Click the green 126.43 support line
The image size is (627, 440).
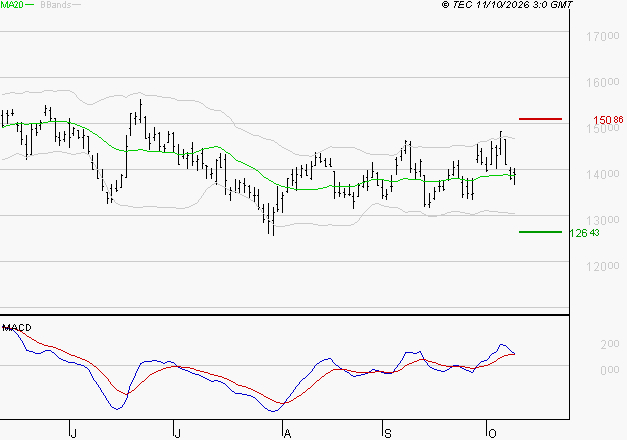pos(540,232)
